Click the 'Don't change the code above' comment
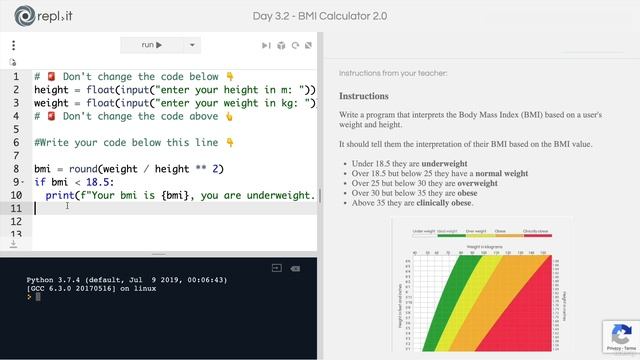The width and height of the screenshot is (640, 360). pos(134,116)
